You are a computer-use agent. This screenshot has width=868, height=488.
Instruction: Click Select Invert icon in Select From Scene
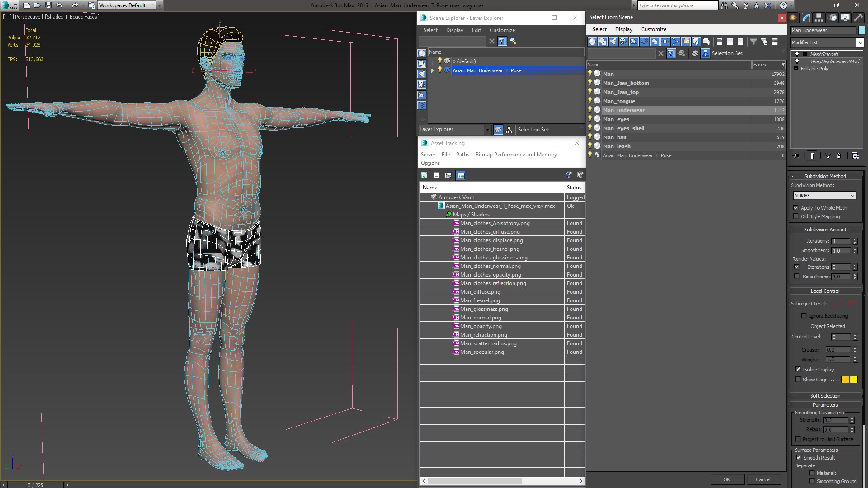[x=740, y=42]
